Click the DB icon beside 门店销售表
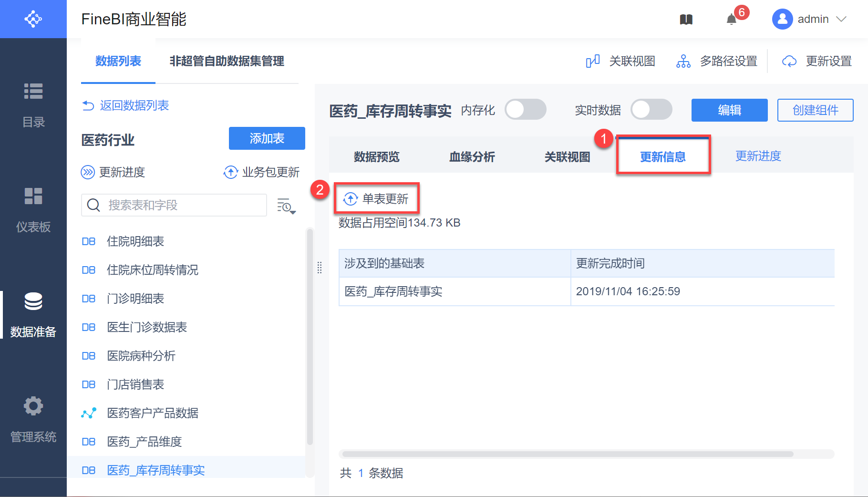This screenshot has width=868, height=497. pos(89,384)
